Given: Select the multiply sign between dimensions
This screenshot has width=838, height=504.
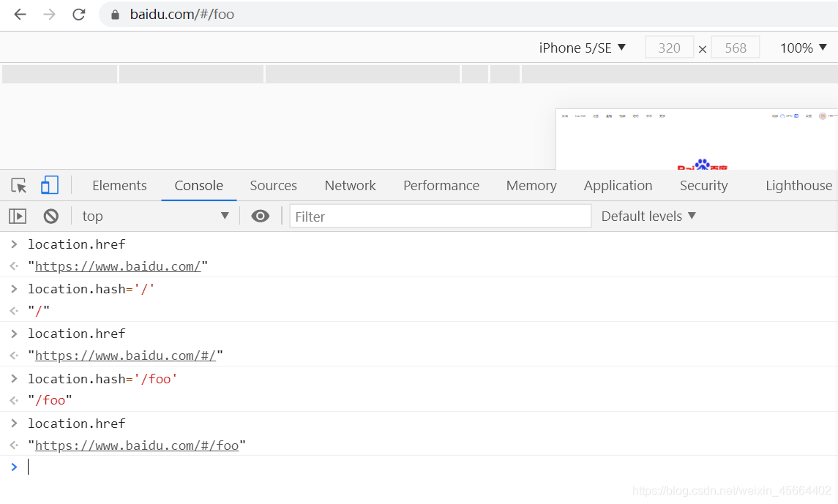Looking at the screenshot, I should click(703, 49).
